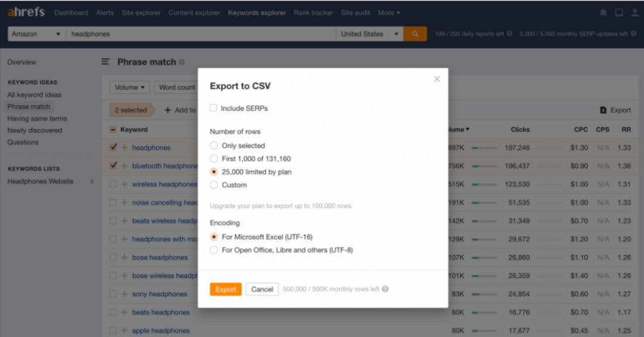Sort by the CPC column header
The image size is (644, 337).
pos(581,130)
